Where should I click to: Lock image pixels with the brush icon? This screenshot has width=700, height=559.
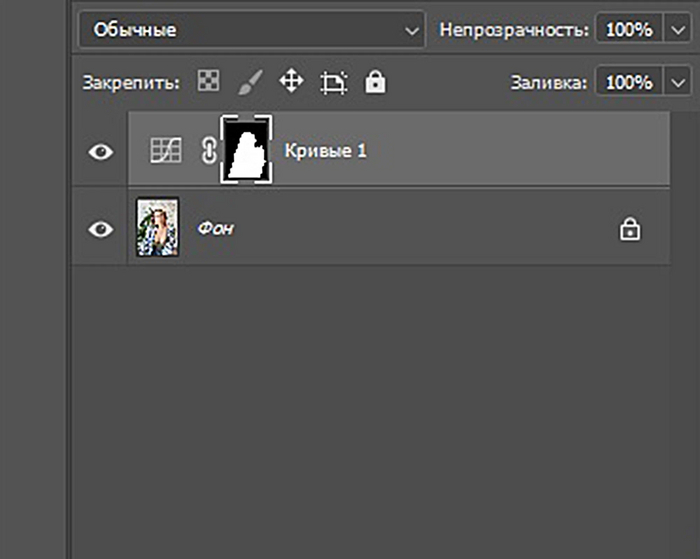[249, 83]
